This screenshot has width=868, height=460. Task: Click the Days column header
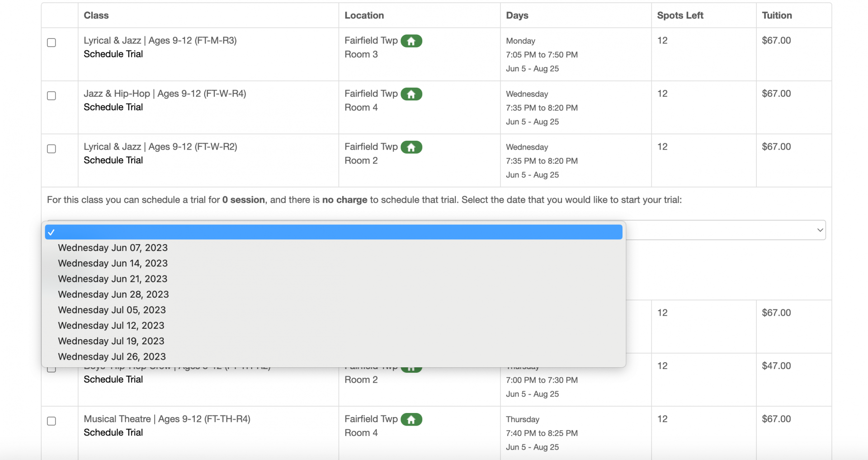coord(517,15)
